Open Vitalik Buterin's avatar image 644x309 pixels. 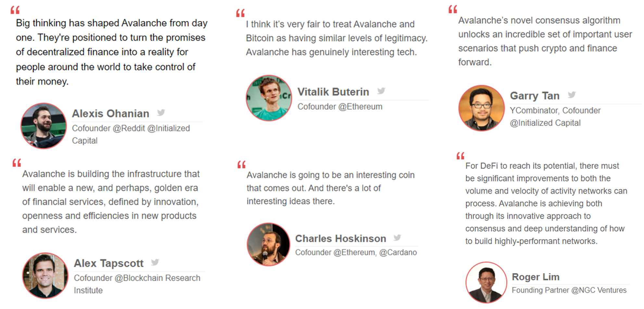pos(269,98)
